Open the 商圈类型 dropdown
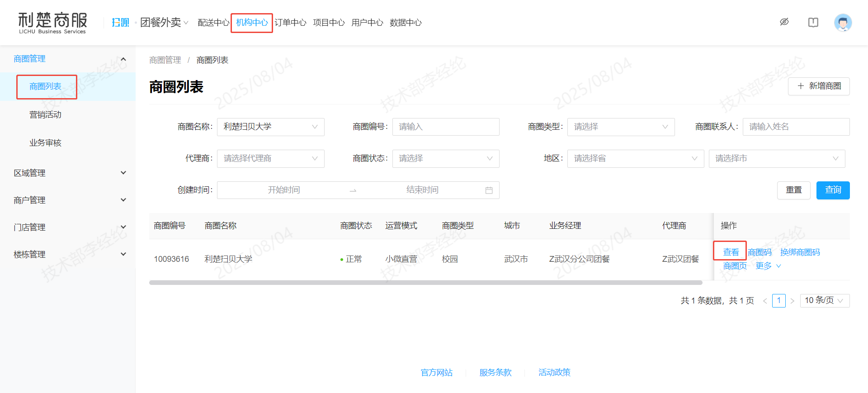This screenshot has height=393, width=868. 621,127
